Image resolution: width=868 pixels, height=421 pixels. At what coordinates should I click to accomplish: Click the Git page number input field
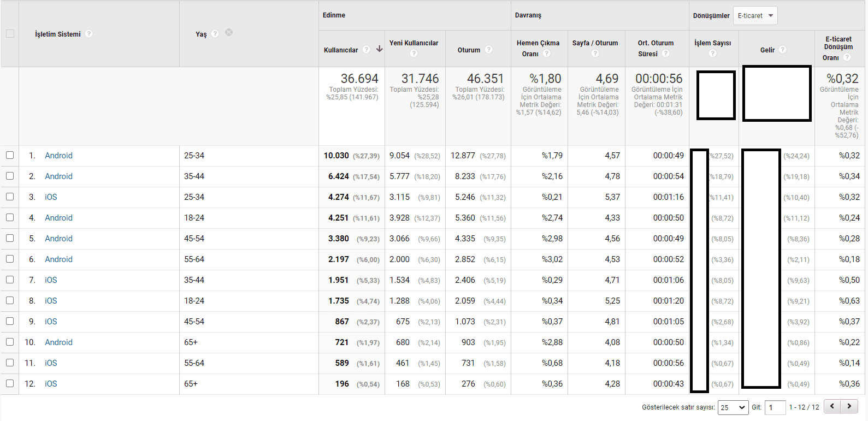[775, 407]
